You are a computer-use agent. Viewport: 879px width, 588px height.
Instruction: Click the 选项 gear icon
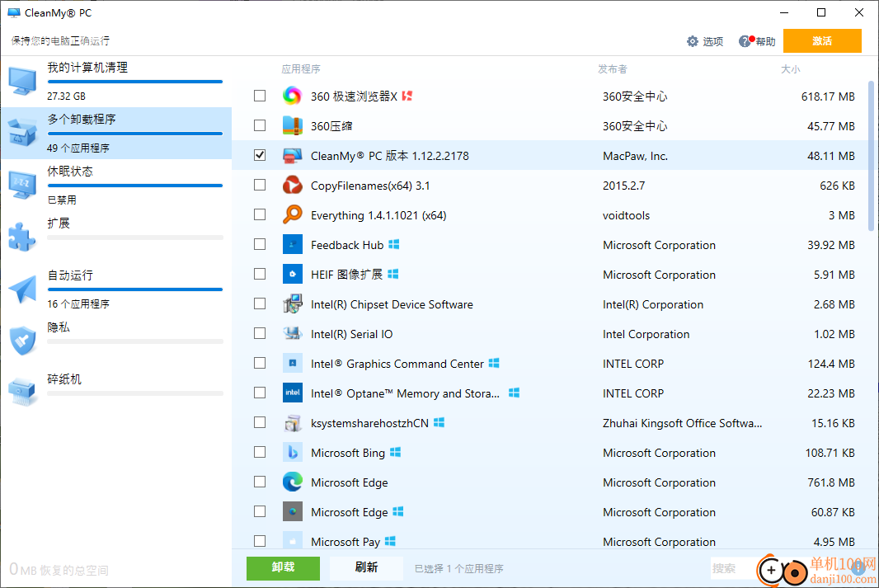tap(693, 41)
